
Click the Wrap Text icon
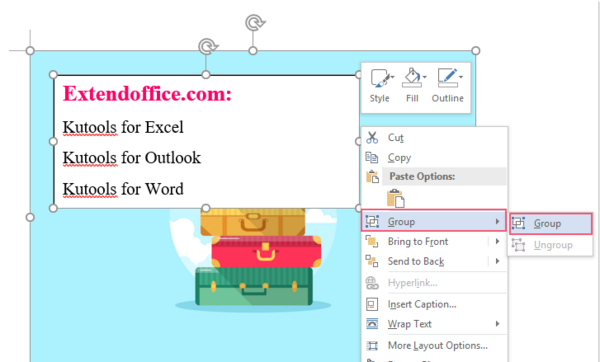click(x=372, y=324)
